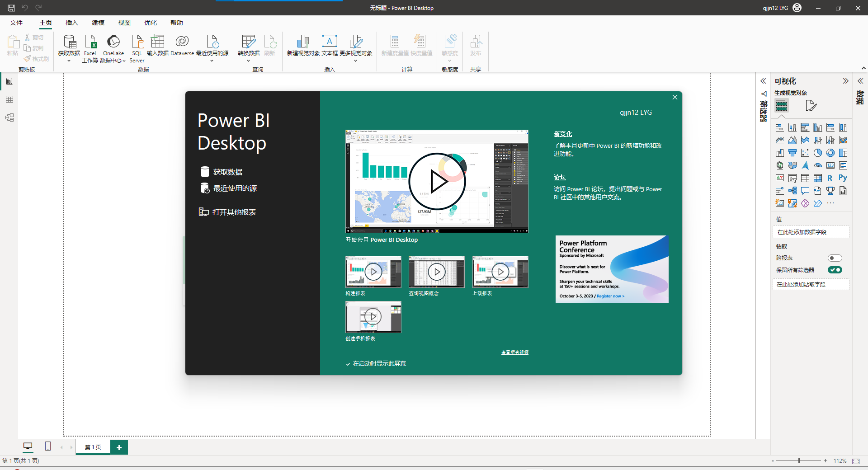Click the zoom slider in status bar
This screenshot has width=868, height=470.
click(x=799, y=461)
